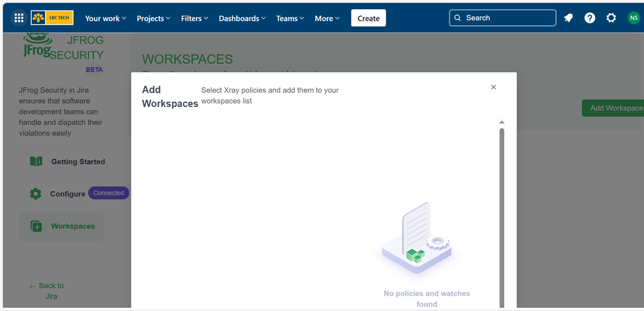Screen dimensions: 644x311
Task: Click the Add Workspace green button
Action: click(x=613, y=108)
